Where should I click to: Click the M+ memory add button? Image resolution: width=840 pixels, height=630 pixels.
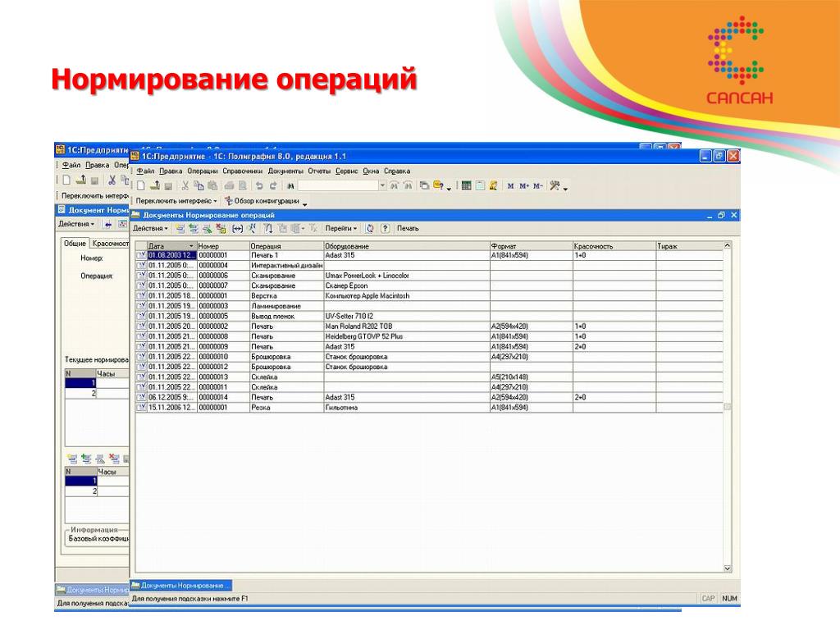524,186
